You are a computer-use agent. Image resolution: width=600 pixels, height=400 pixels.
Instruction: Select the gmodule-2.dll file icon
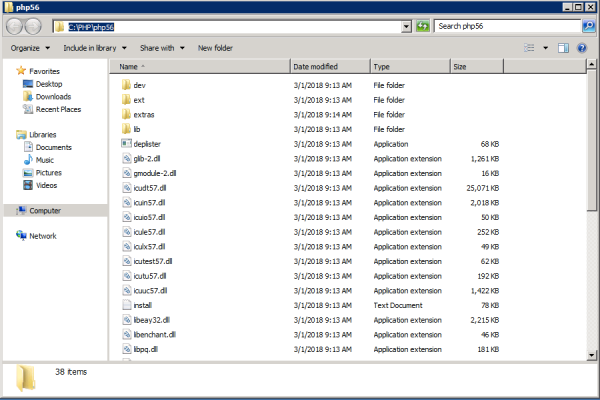point(127,173)
